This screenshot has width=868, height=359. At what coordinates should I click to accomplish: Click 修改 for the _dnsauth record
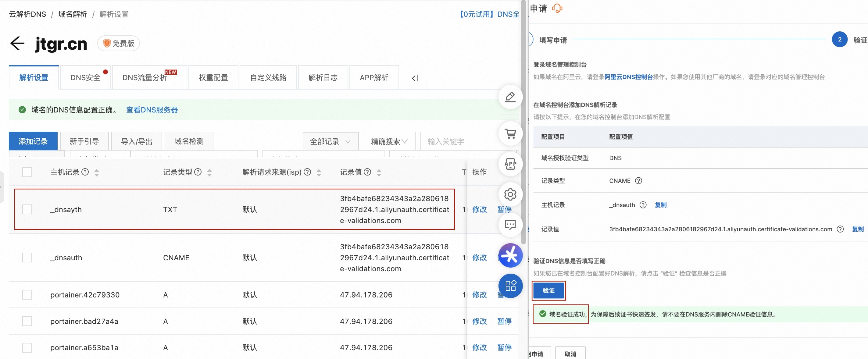[479, 257]
